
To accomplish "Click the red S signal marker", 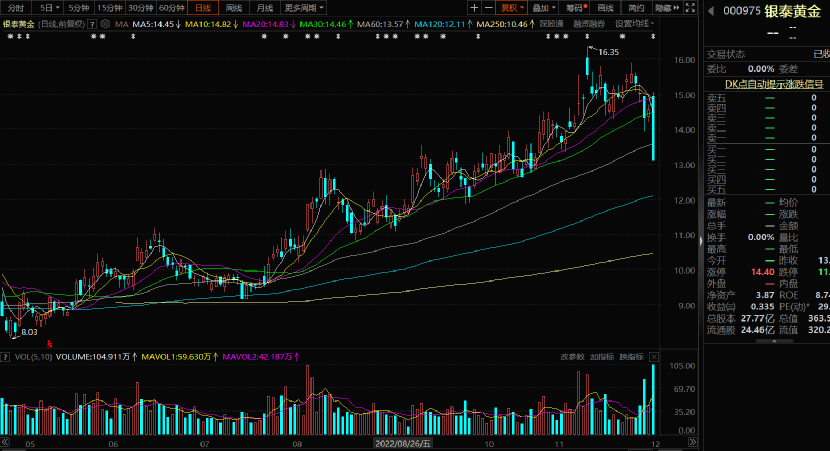I will 49,344.
